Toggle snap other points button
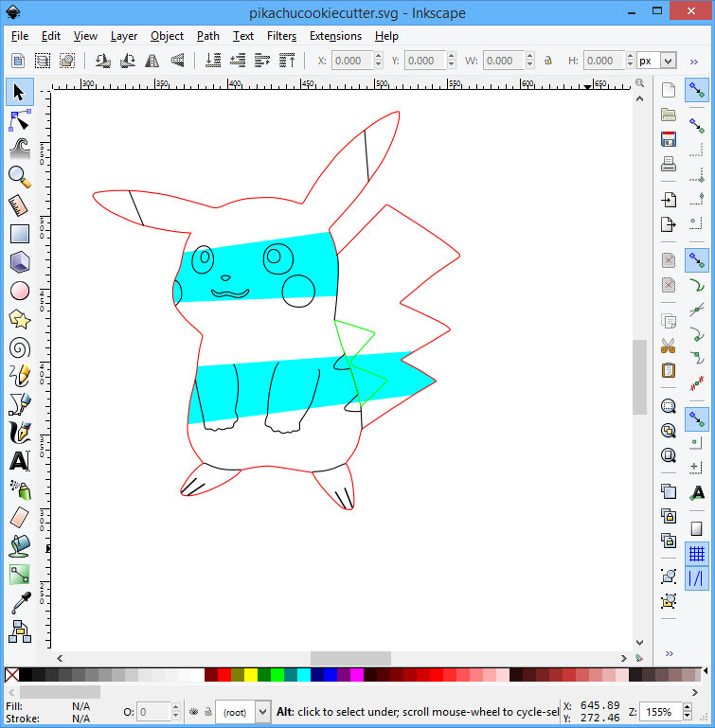715x728 pixels. pyautogui.click(x=696, y=418)
